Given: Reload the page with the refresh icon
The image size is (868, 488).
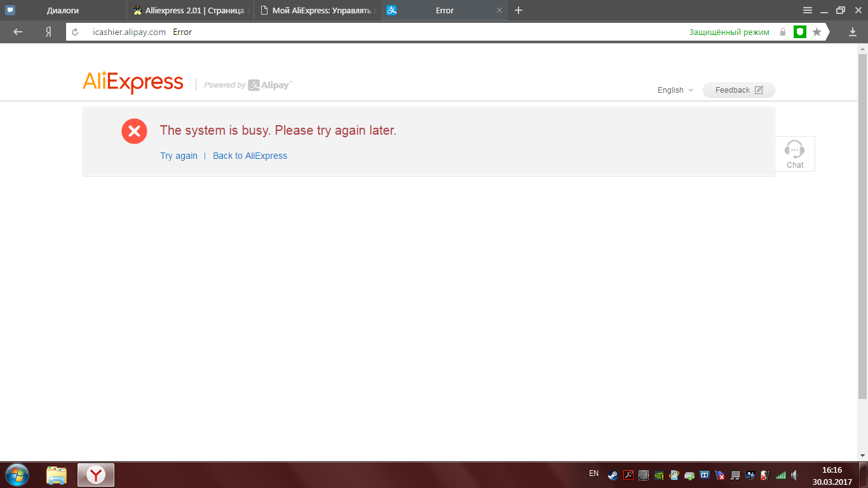Looking at the screenshot, I should (x=75, y=32).
